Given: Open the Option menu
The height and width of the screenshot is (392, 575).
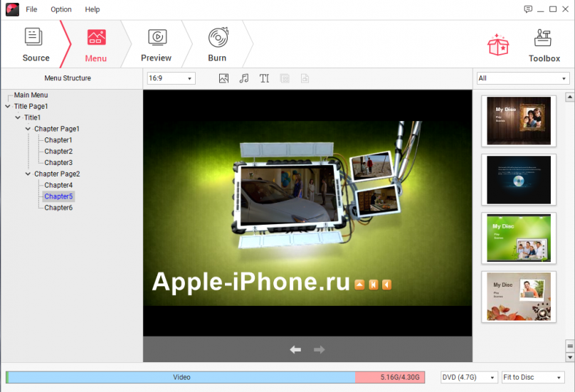Looking at the screenshot, I should tap(61, 9).
